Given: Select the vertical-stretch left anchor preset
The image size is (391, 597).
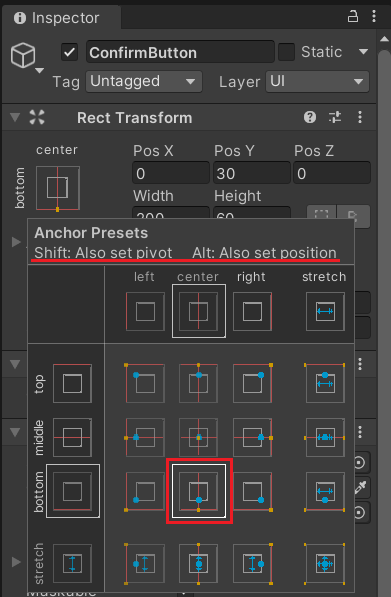Looking at the screenshot, I should pos(145,564).
